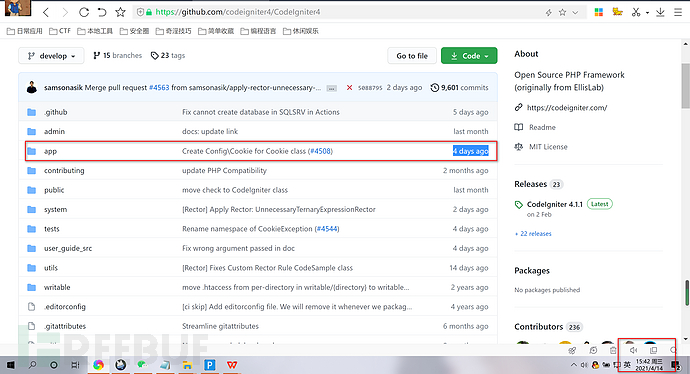690x374 pixels.
Task: Open the browser hamburger menu
Action: pos(678,12)
